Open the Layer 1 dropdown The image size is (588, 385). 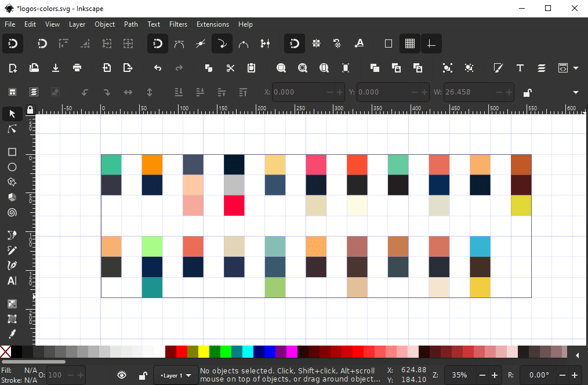[x=176, y=375]
